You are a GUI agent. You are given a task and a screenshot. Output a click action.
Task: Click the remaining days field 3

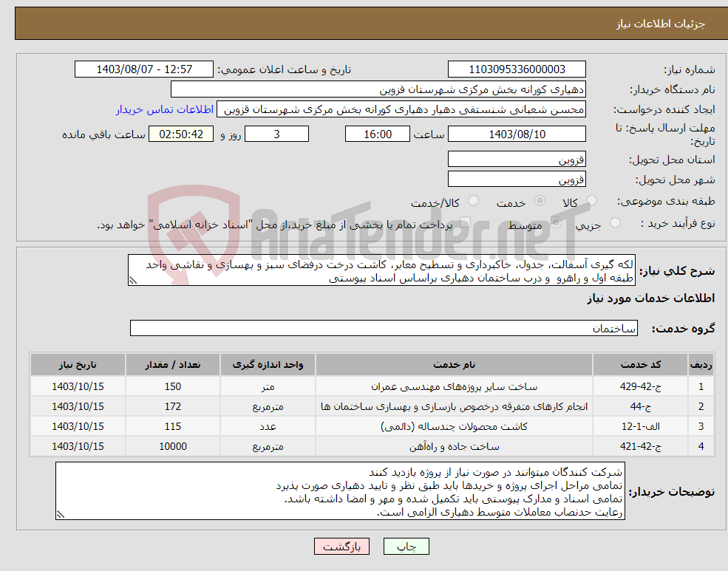pyautogui.click(x=276, y=134)
